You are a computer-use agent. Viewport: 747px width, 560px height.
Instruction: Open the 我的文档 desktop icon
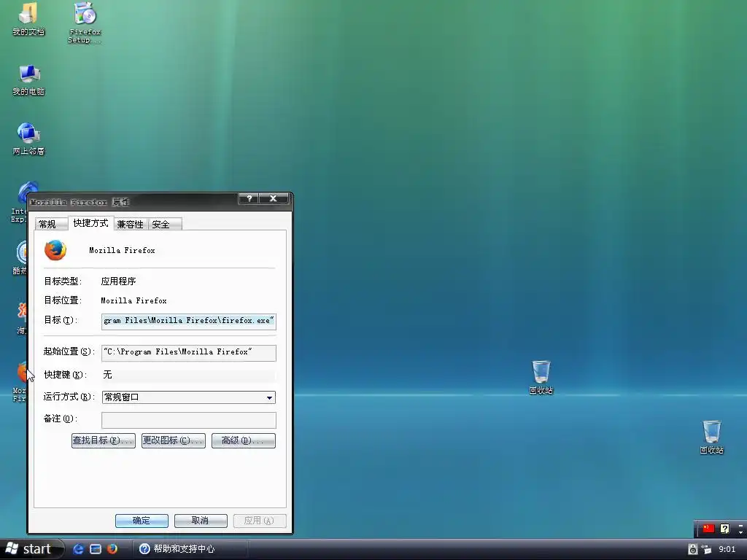[x=28, y=19]
